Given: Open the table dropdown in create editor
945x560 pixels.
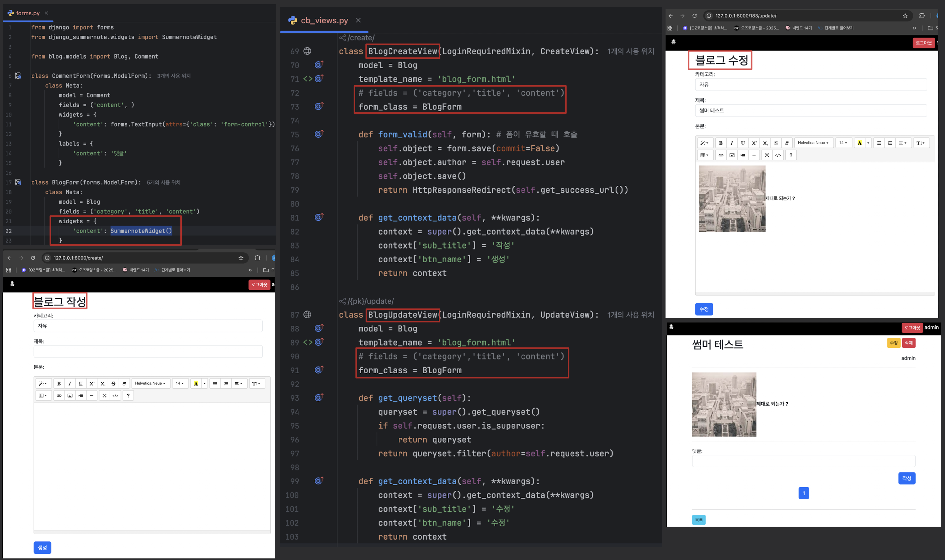Looking at the screenshot, I should (43, 396).
